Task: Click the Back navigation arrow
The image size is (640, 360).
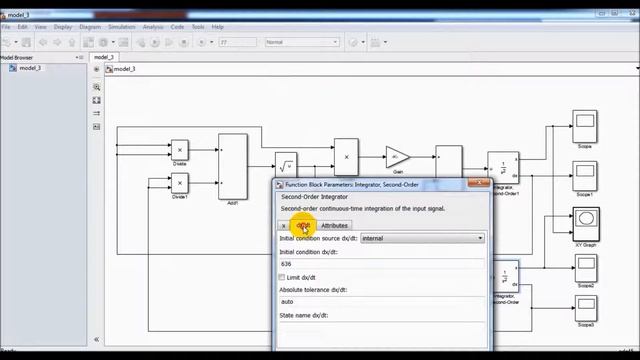Action: tap(42, 42)
